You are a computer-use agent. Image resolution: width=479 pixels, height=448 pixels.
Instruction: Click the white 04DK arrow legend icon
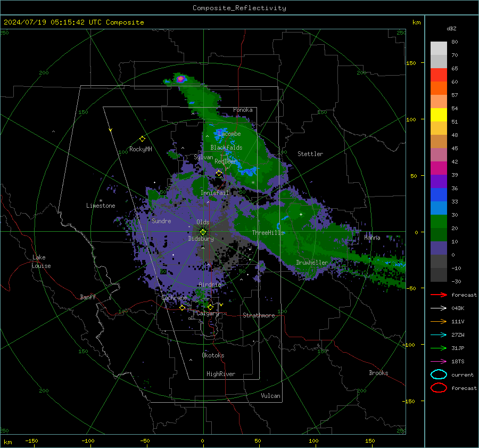click(x=439, y=308)
